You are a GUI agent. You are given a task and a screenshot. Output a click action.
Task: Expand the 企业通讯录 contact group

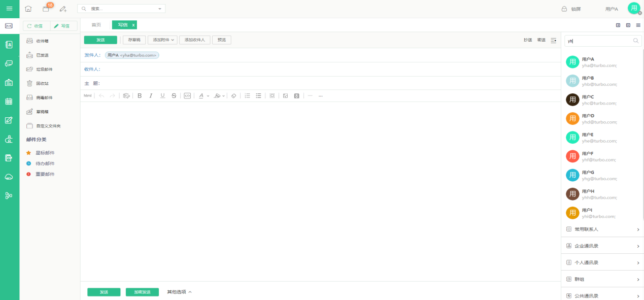point(602,246)
